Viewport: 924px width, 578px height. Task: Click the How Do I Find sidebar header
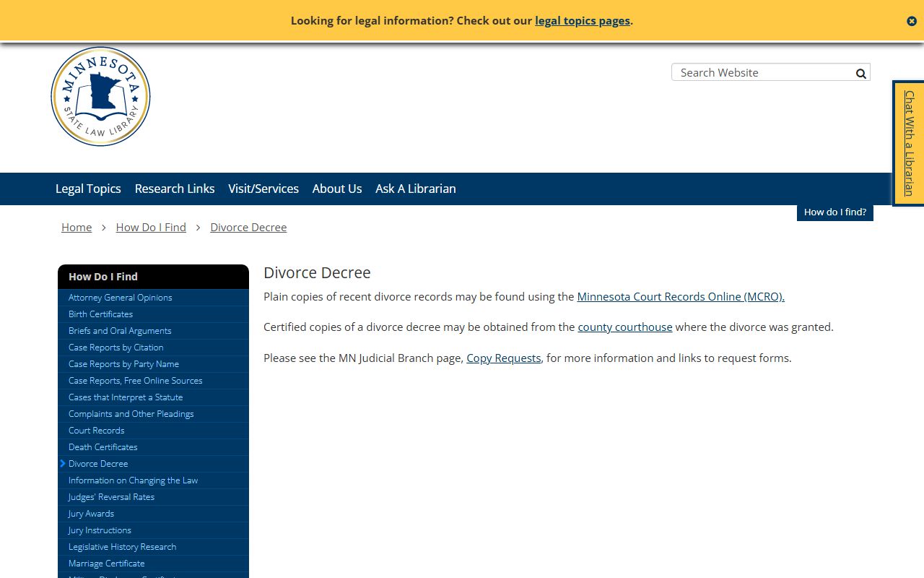click(x=153, y=277)
